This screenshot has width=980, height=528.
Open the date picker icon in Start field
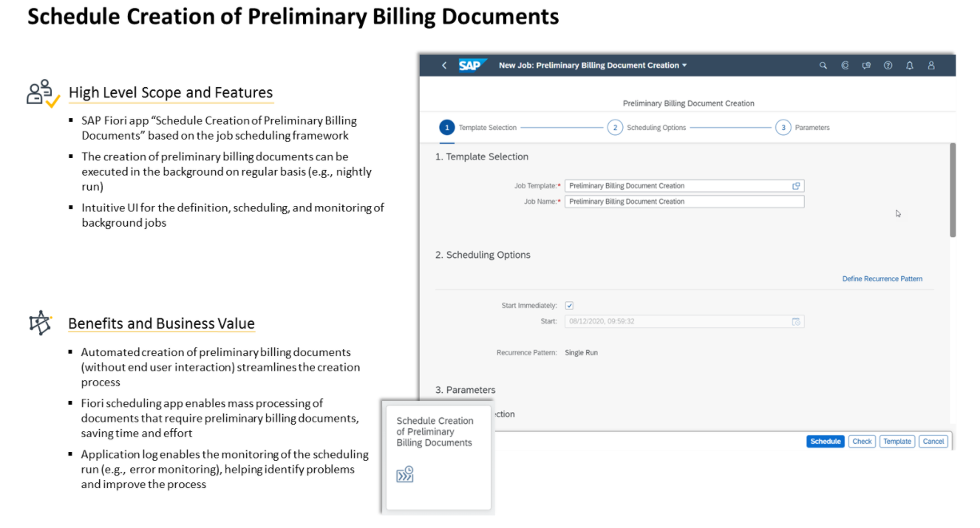coord(796,322)
